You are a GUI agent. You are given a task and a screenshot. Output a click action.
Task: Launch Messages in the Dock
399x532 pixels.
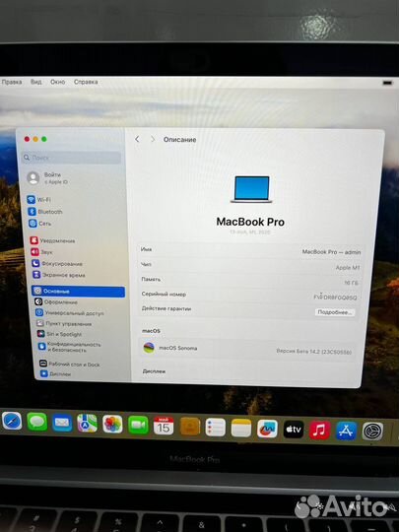(37, 422)
